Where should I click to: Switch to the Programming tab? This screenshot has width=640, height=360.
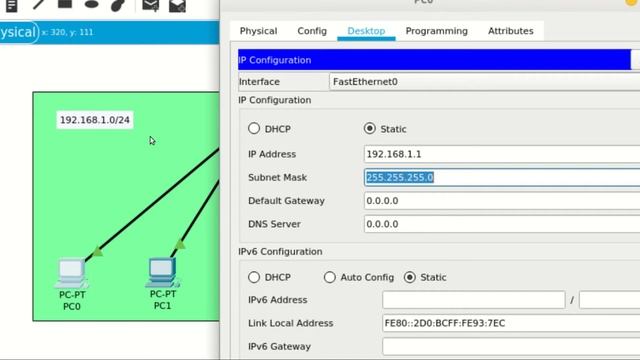click(436, 31)
